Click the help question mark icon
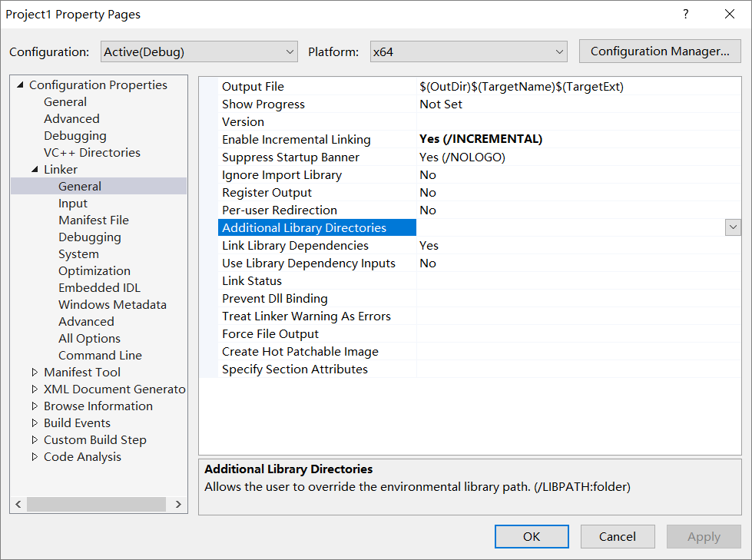The image size is (752, 560). click(686, 15)
